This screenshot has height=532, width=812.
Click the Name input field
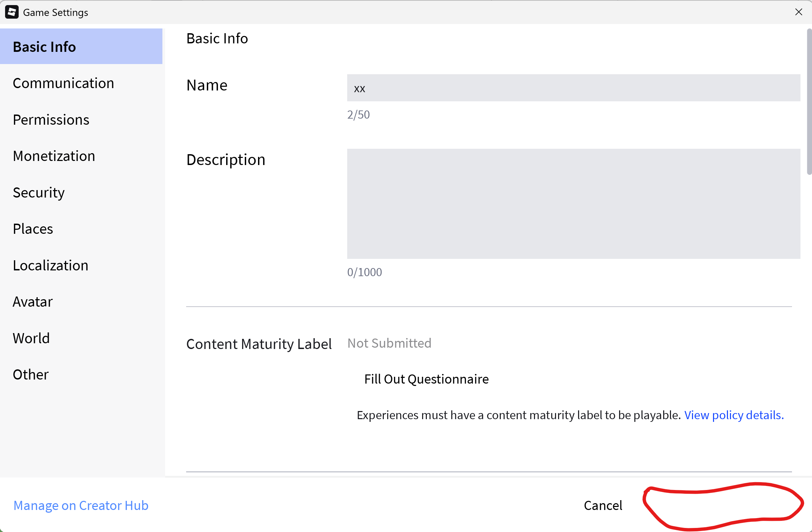pyautogui.click(x=573, y=88)
